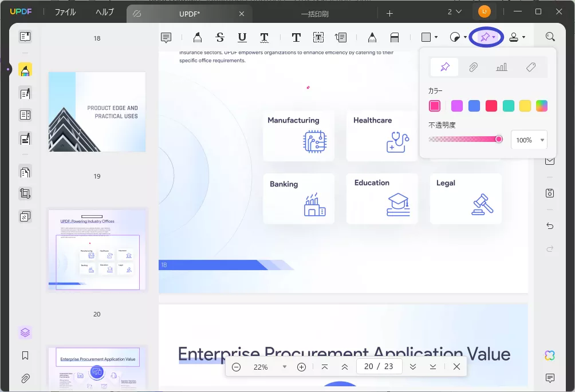Zoom out with the minus button
The image size is (575, 392).
tap(237, 367)
